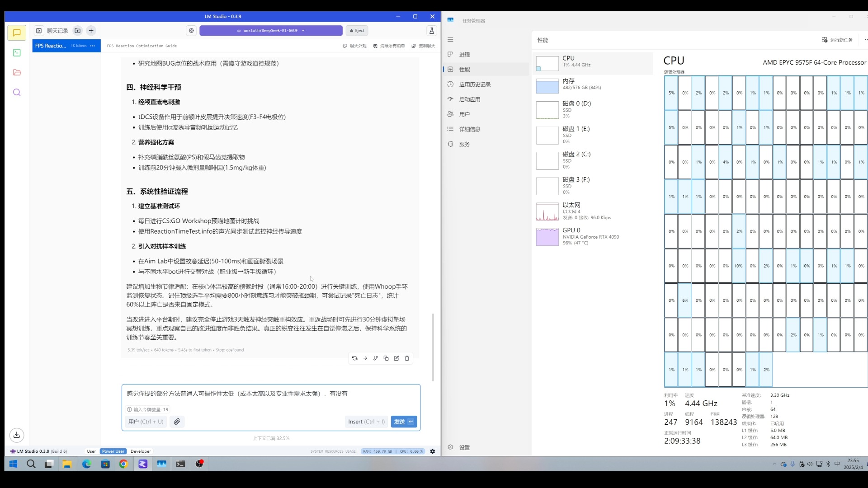Viewport: 868px width, 488px height.
Task: Open the Developer terminal sidebar icon
Action: (x=17, y=53)
